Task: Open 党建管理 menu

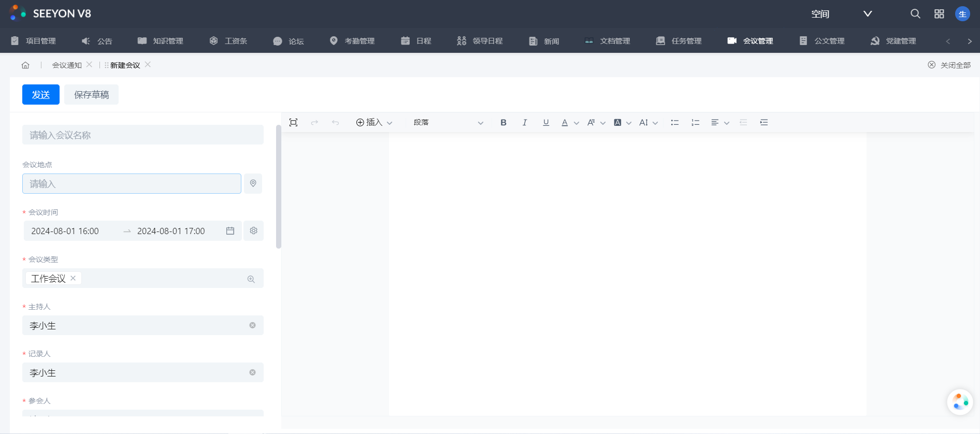Action: click(x=893, y=41)
